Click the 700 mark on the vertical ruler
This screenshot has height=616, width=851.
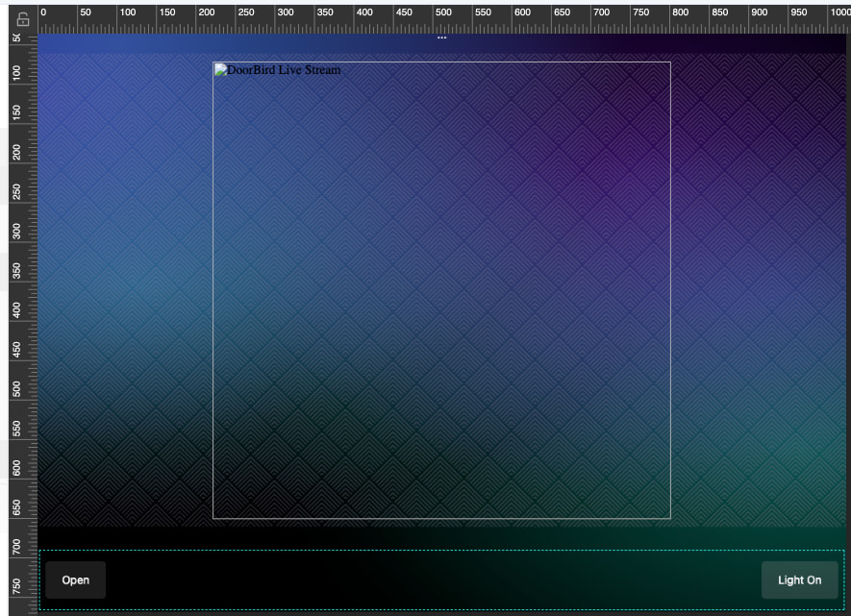click(17, 547)
